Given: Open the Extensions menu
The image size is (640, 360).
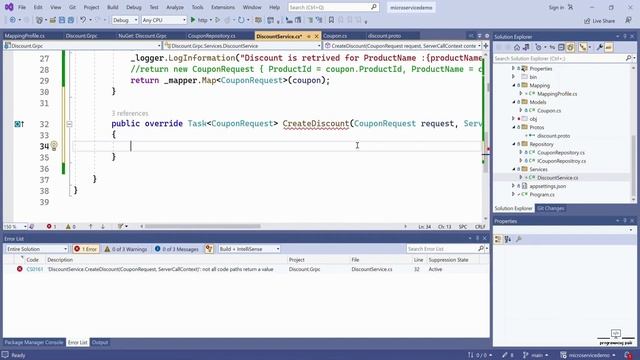Looking at the screenshot, I should 223,7.
